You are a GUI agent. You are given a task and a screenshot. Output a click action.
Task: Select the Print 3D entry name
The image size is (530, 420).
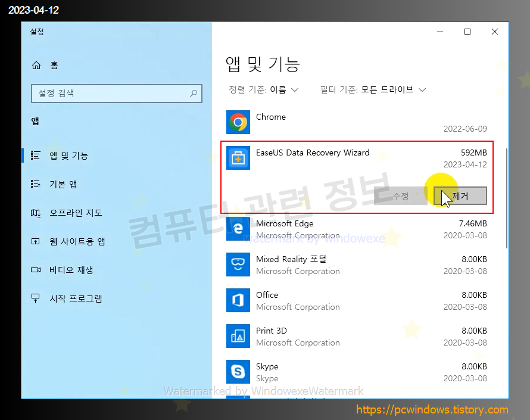pyautogui.click(x=272, y=331)
